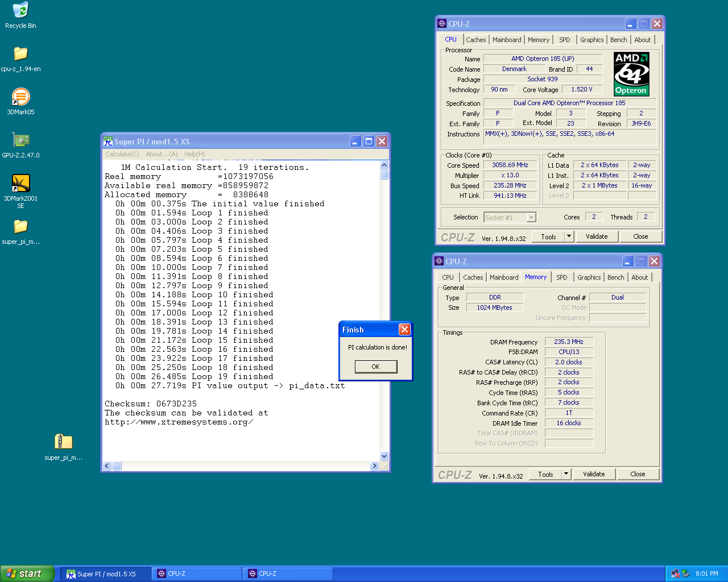Select the SPD tab in top CPU-Z

point(565,40)
